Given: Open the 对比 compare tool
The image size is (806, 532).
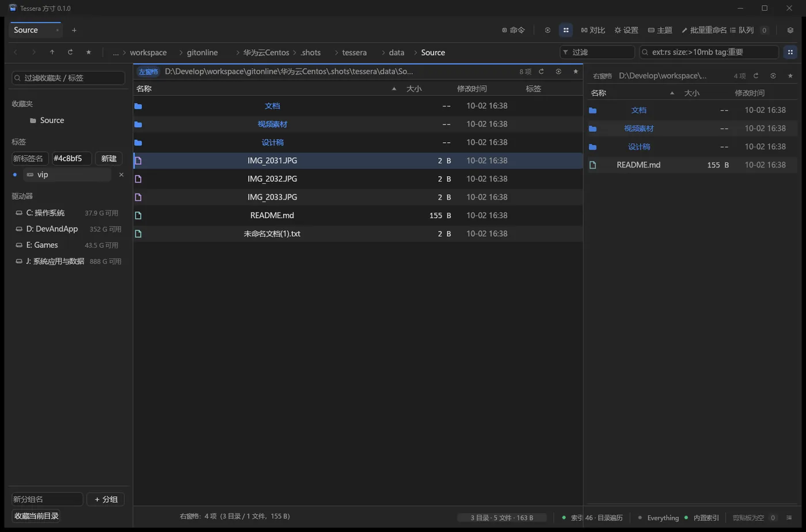Looking at the screenshot, I should (592, 30).
